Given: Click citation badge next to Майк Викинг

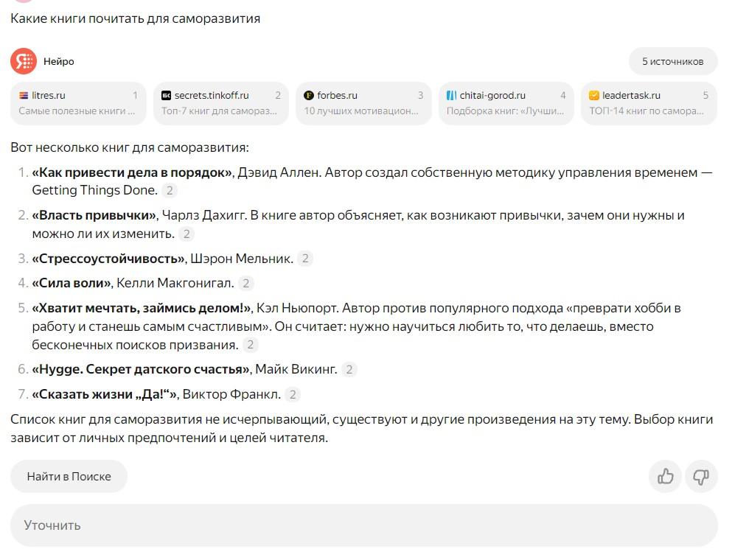Looking at the screenshot, I should [349, 370].
